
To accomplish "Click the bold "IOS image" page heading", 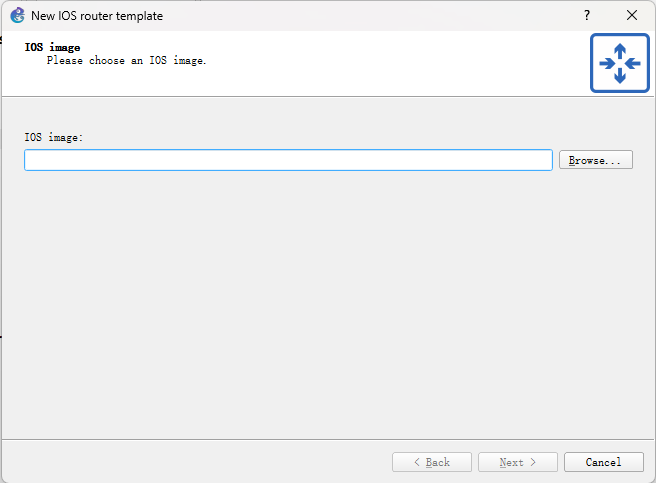I will [52, 47].
